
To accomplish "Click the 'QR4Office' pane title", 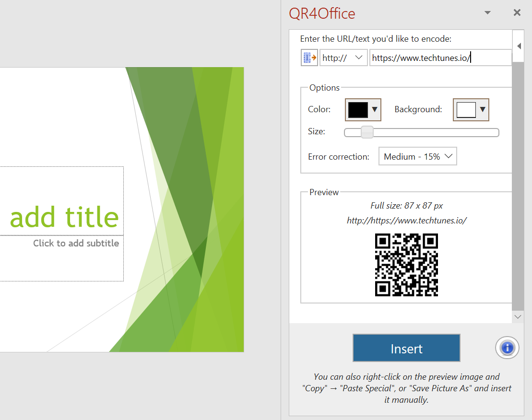I will [x=322, y=13].
